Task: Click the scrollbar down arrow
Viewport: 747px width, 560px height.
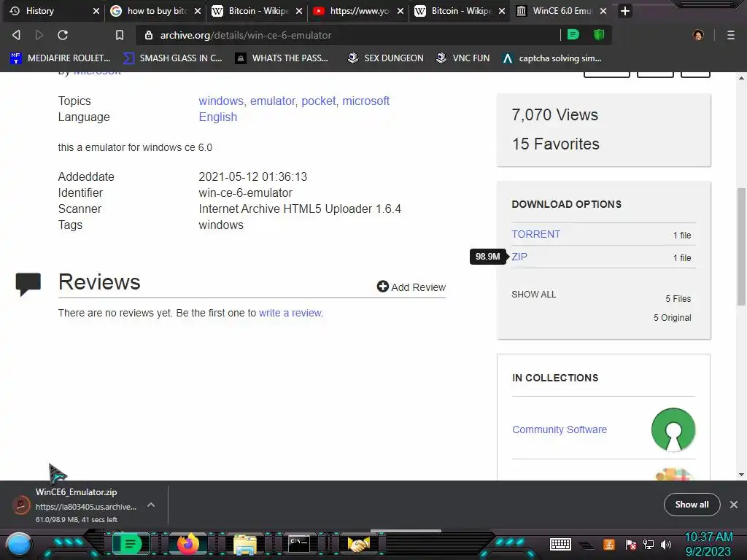Action: (x=741, y=474)
